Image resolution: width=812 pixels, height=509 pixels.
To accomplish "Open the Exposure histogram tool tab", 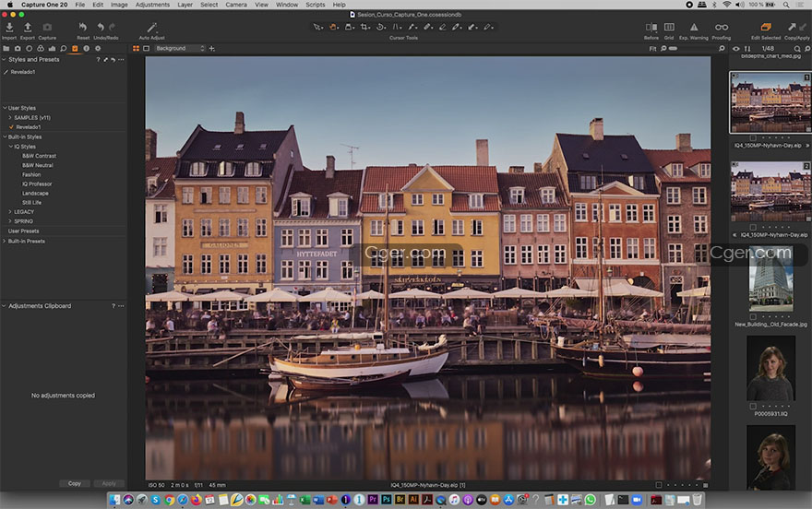I will [x=52, y=48].
